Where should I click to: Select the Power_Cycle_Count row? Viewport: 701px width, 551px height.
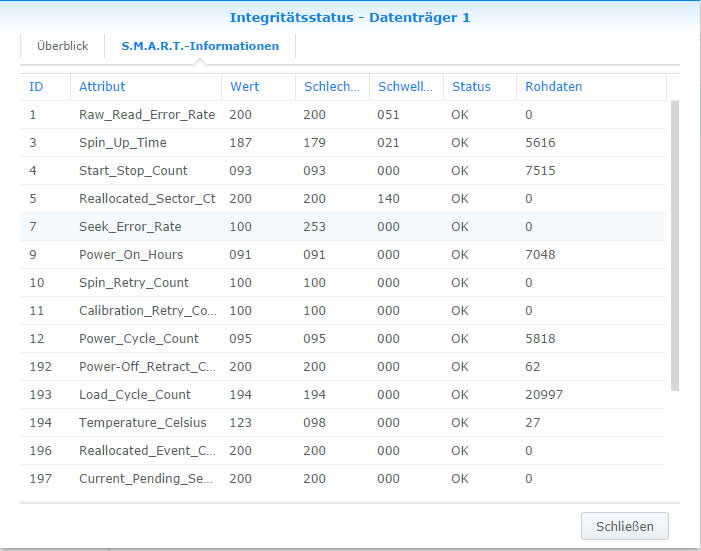[342, 339]
